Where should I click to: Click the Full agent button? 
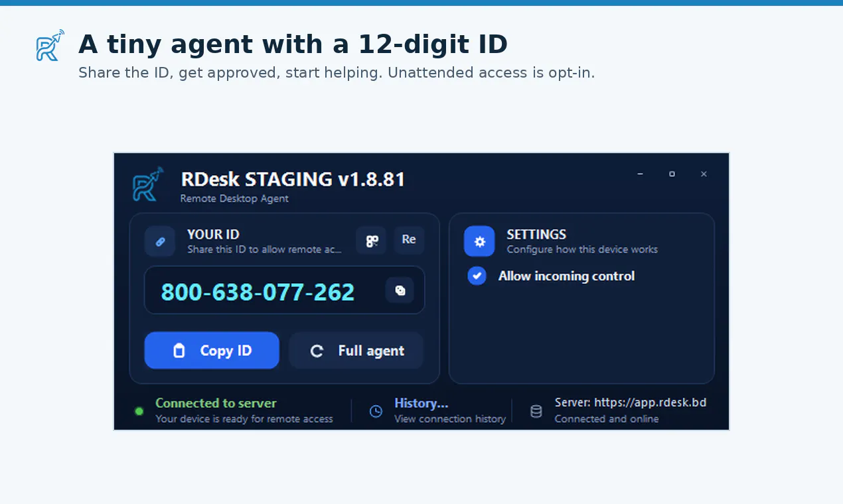click(356, 350)
